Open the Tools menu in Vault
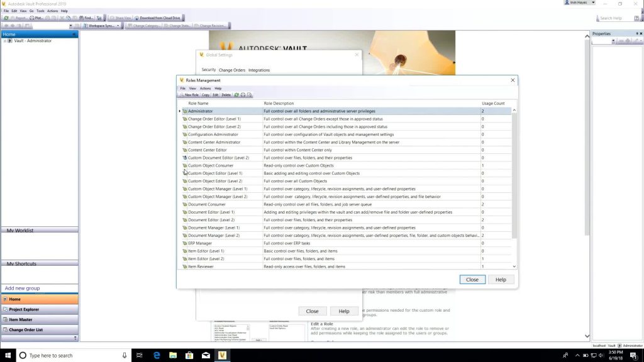644x362 pixels. point(41,11)
